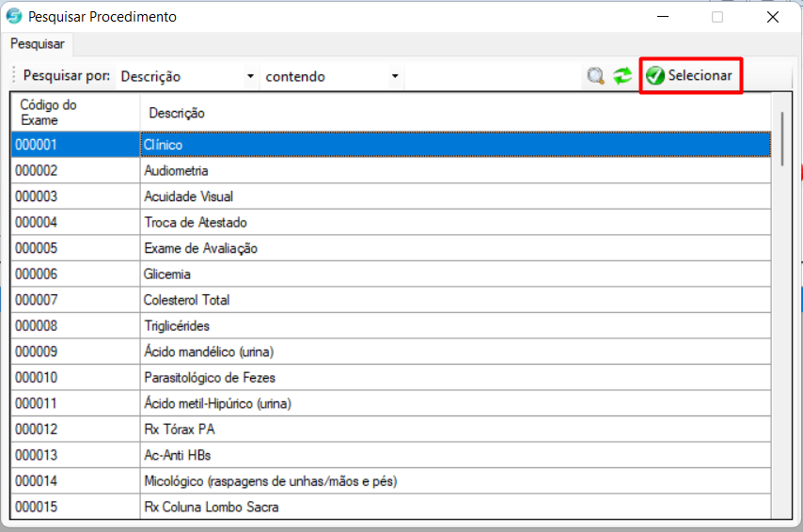Image resolution: width=803 pixels, height=532 pixels.
Task: Click the app icon in title bar
Action: point(14,16)
